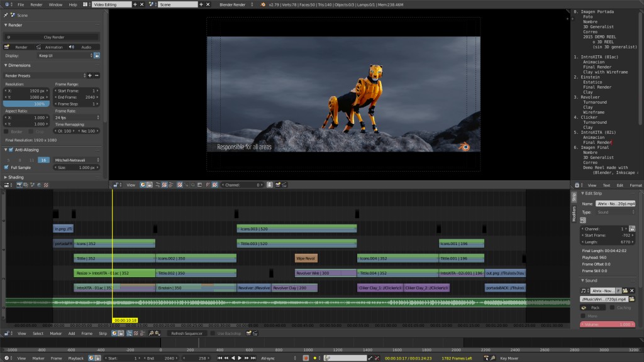Screen dimensions: 644x362
Task: Play the animation forward
Action: [x=239, y=358]
